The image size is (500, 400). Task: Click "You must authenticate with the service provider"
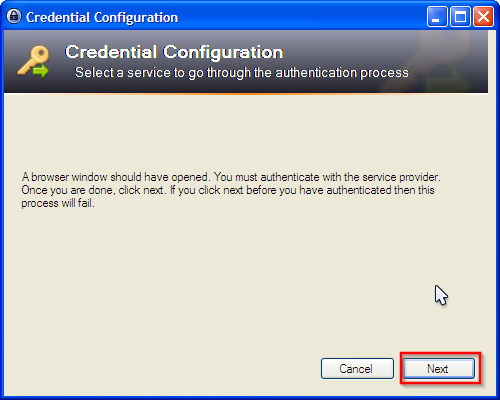click(327, 177)
